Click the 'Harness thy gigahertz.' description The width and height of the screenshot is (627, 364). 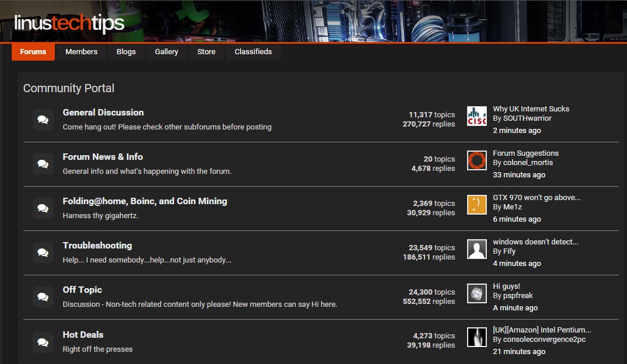tap(100, 216)
